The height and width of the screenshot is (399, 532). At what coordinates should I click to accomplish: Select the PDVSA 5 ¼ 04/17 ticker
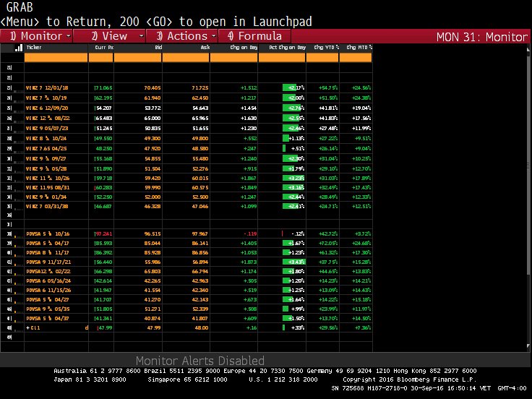pos(48,244)
